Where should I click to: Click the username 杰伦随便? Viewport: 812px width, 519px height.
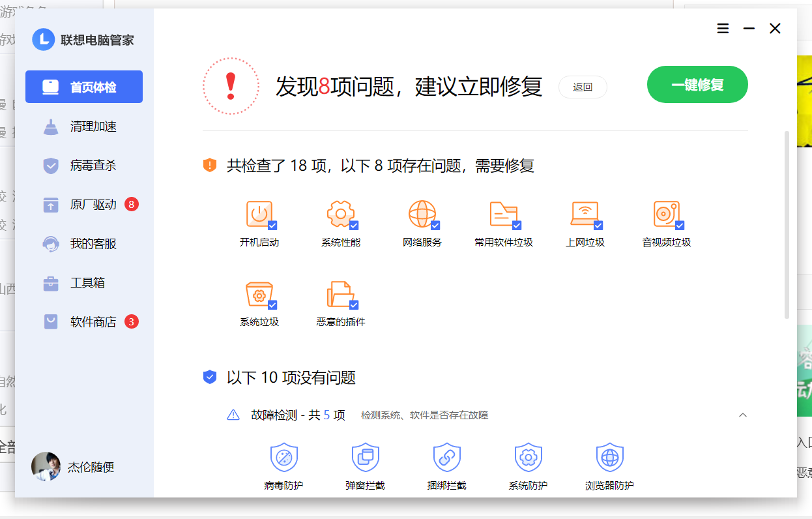(91, 467)
